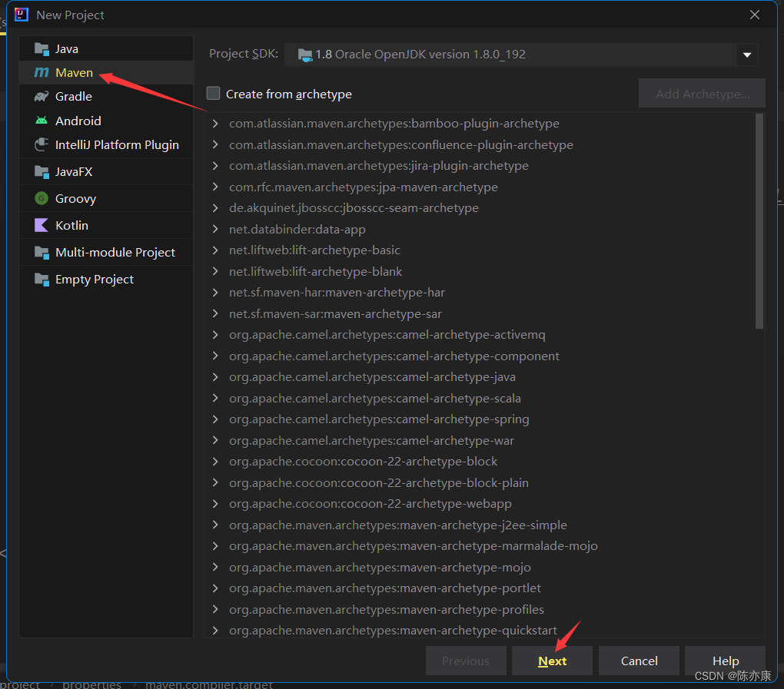Viewport: 784px width, 689px height.
Task: Close the New Project dialog
Action: pyautogui.click(x=755, y=15)
